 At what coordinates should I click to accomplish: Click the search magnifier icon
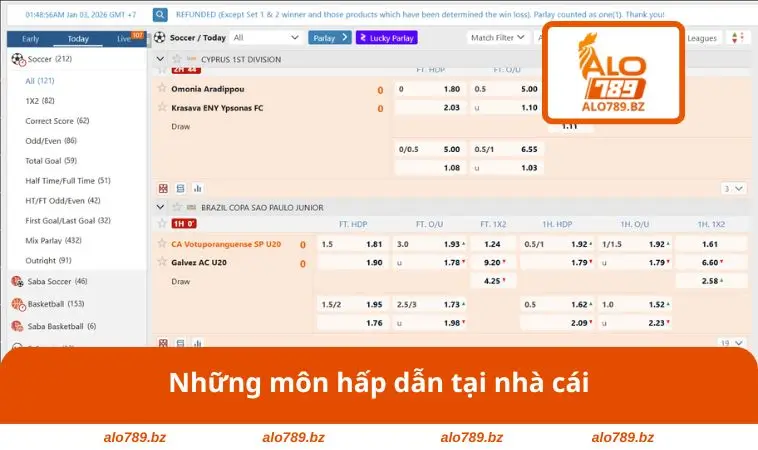click(160, 15)
